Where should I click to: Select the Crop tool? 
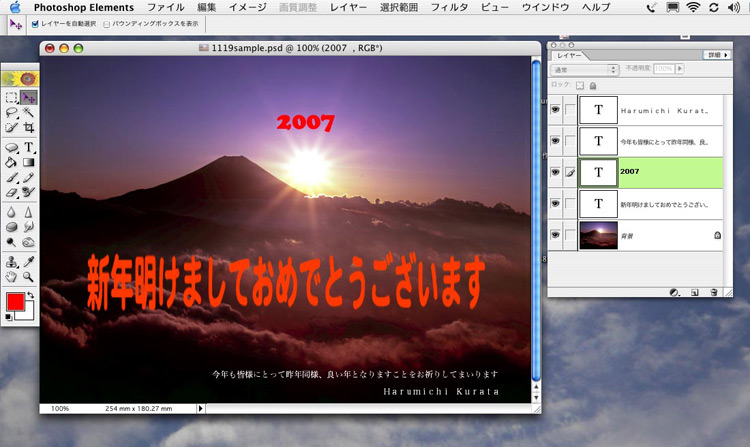pyautogui.click(x=29, y=128)
